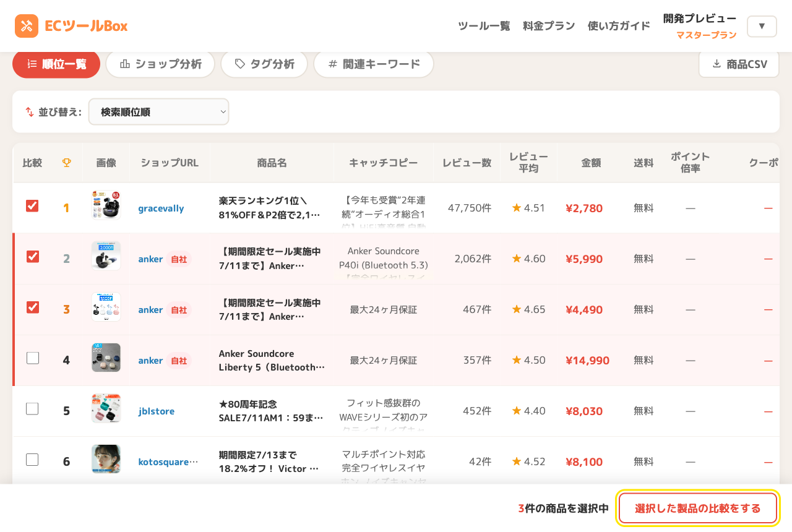
Task: Open kotosquare product thumbnail
Action: (x=106, y=459)
